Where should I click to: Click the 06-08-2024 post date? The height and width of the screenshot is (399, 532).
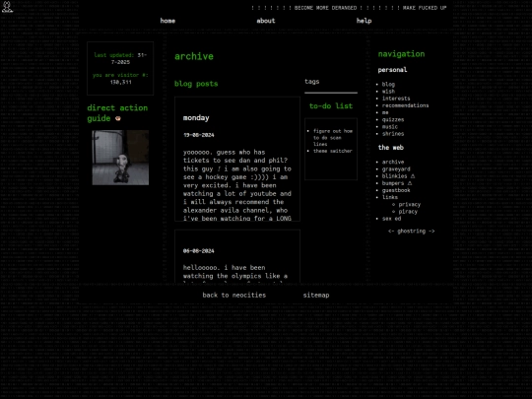[x=198, y=251]
